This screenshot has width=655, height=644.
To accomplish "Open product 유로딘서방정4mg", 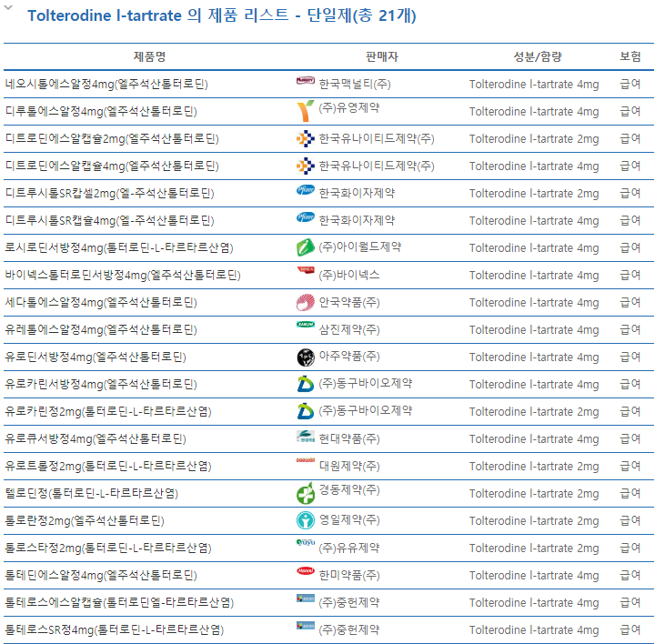I will [96, 357].
